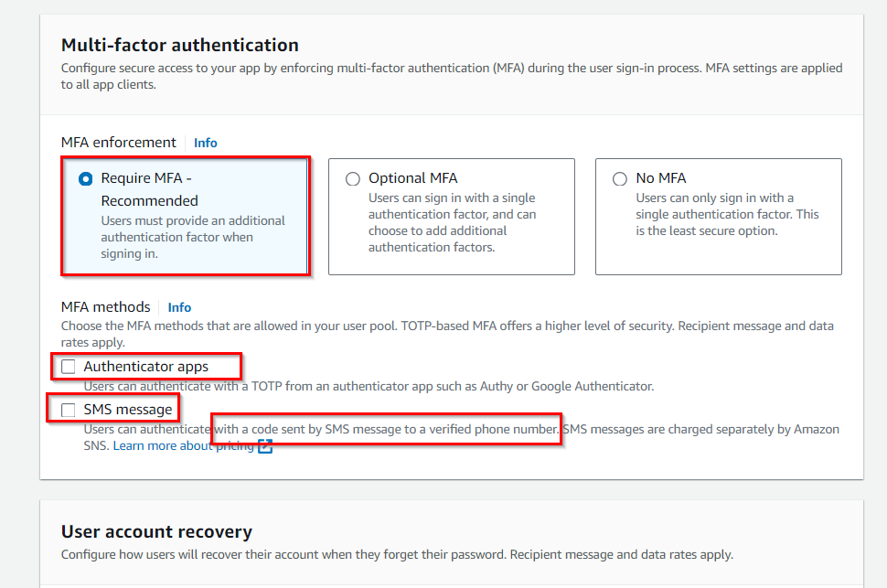
Task: Click the MFA methods section label
Action: [x=106, y=307]
